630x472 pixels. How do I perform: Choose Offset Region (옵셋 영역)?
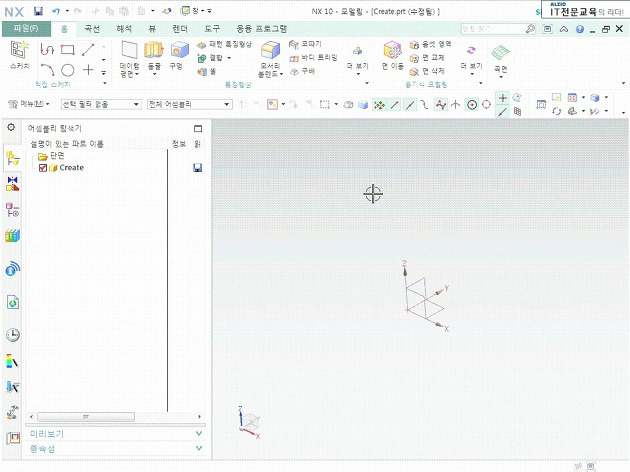(x=430, y=45)
